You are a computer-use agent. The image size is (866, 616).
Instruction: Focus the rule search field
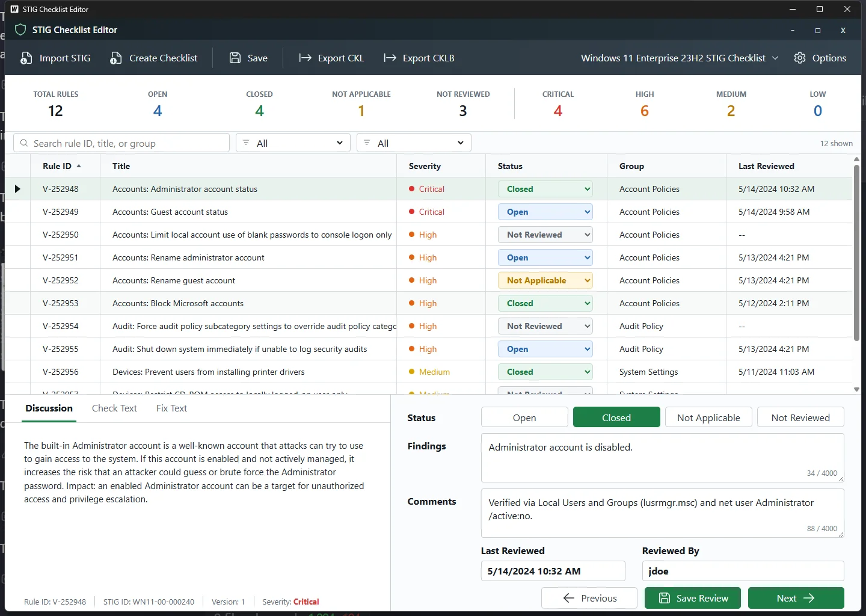point(121,143)
